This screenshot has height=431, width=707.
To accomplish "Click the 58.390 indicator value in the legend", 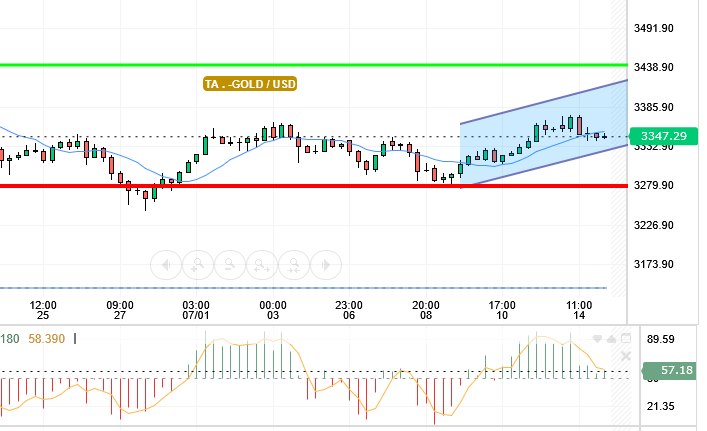I will click(46, 339).
